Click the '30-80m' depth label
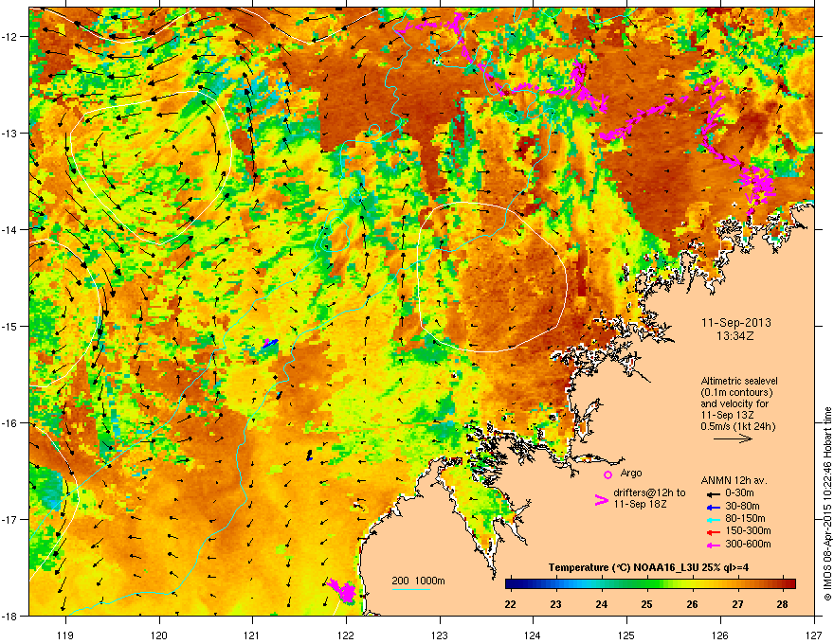This screenshot has height=644, width=834. click(x=742, y=507)
